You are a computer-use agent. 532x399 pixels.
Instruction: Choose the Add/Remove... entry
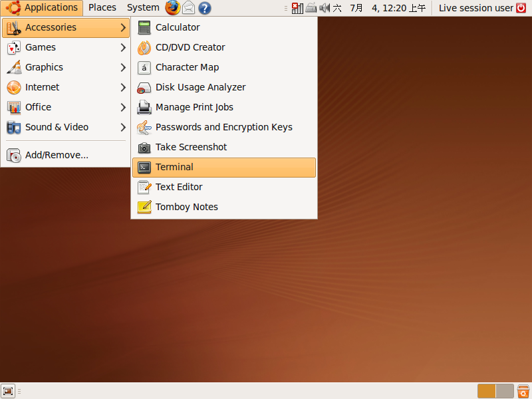[x=66, y=156]
